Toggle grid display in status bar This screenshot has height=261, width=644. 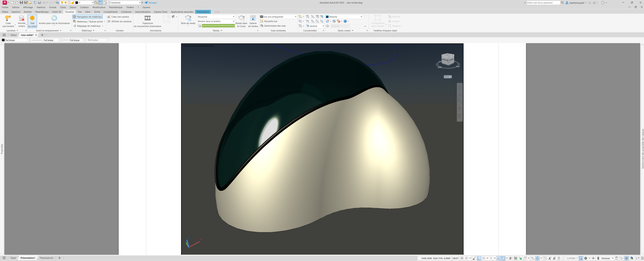click(462, 258)
